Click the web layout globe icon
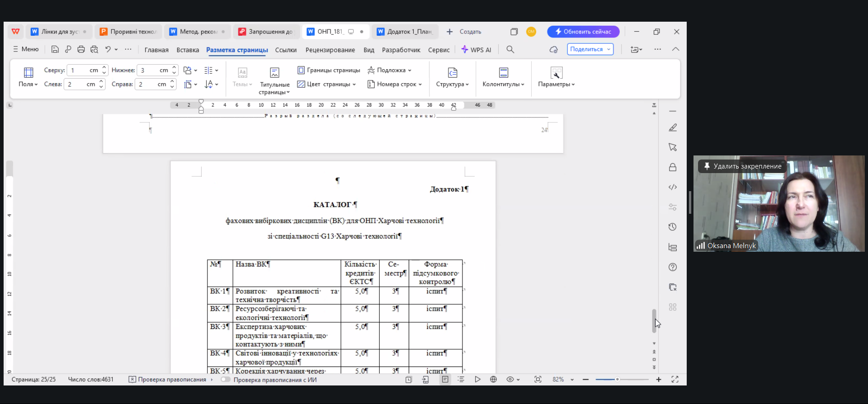This screenshot has width=868, height=404. 493,380
